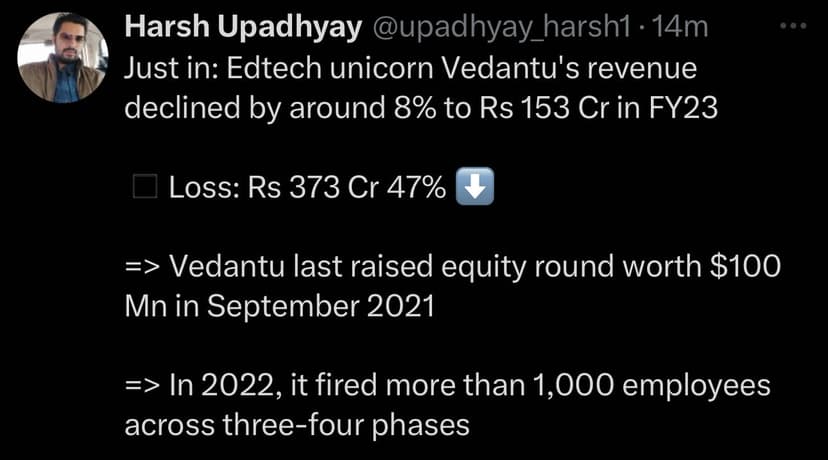
Task: Click the "Loss: Rs 373 Cr 47%" text
Action: [307, 188]
